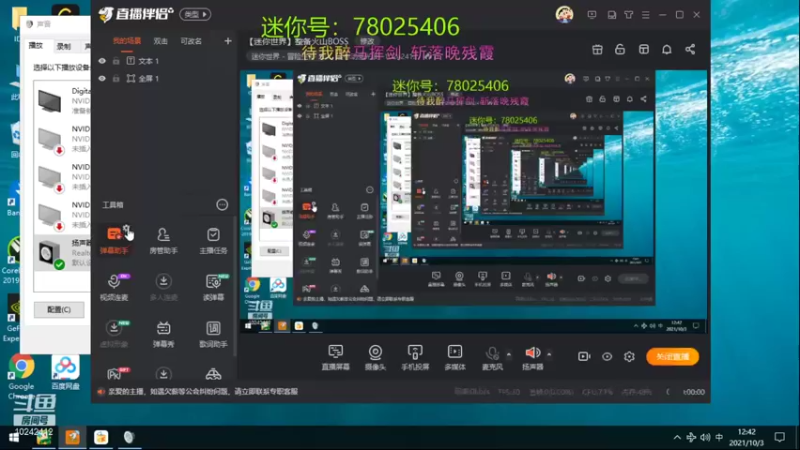Select the 全屏 1 source row
This screenshot has width=800, height=450.
pos(163,79)
